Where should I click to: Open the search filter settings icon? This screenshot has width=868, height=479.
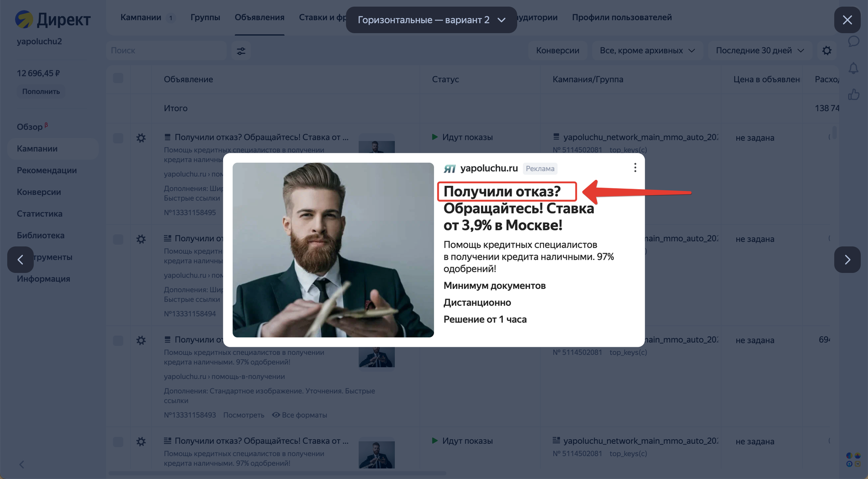tap(241, 51)
